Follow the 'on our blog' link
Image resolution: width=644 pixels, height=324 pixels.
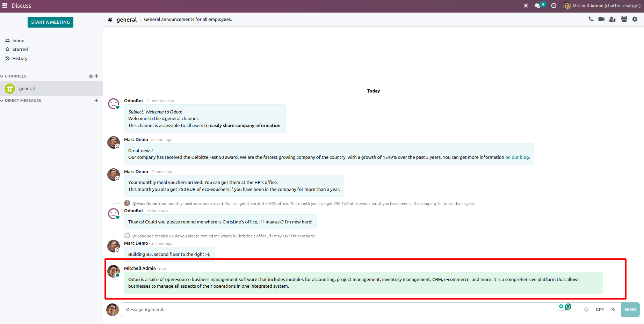[x=517, y=157]
